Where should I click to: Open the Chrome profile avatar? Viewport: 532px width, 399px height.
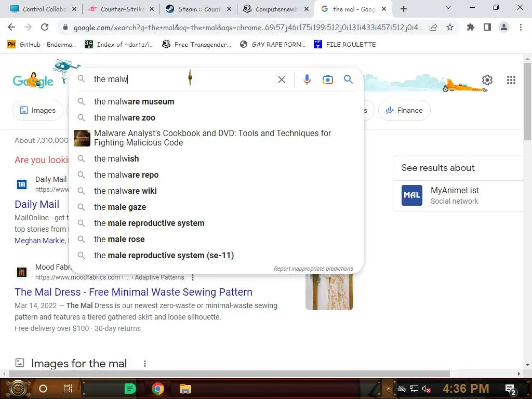click(504, 27)
